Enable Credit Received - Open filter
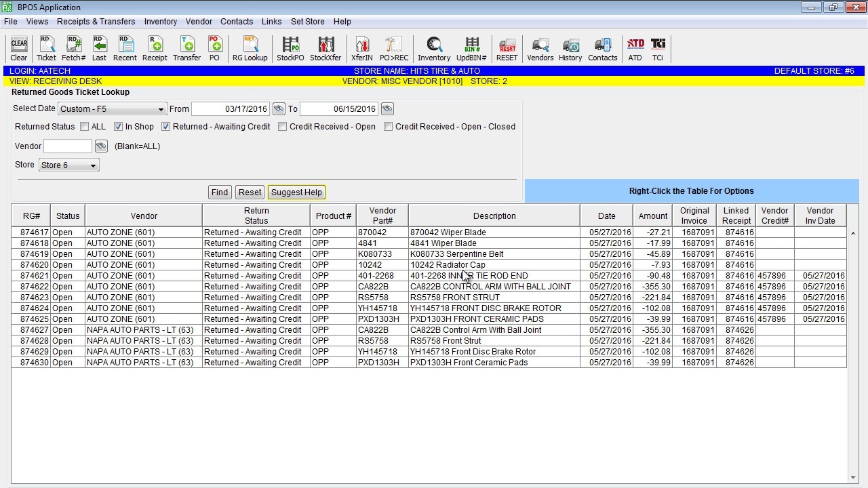 point(282,127)
